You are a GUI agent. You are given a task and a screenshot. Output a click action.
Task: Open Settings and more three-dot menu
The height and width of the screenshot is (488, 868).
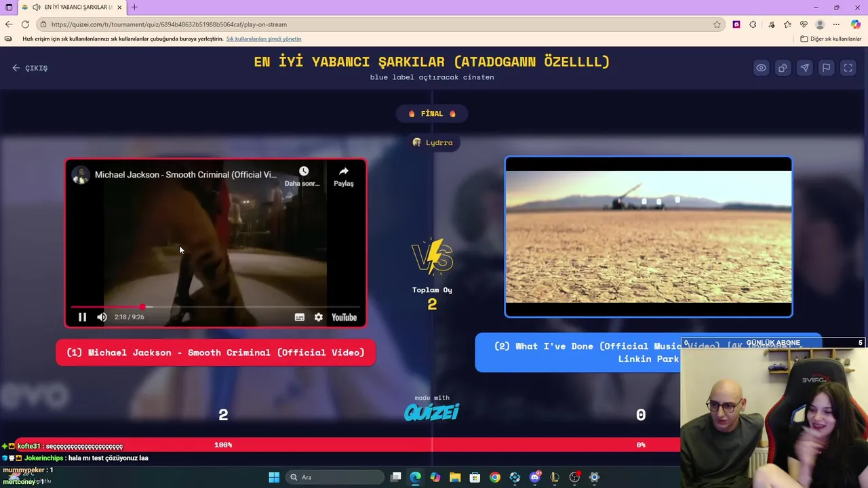(836, 24)
